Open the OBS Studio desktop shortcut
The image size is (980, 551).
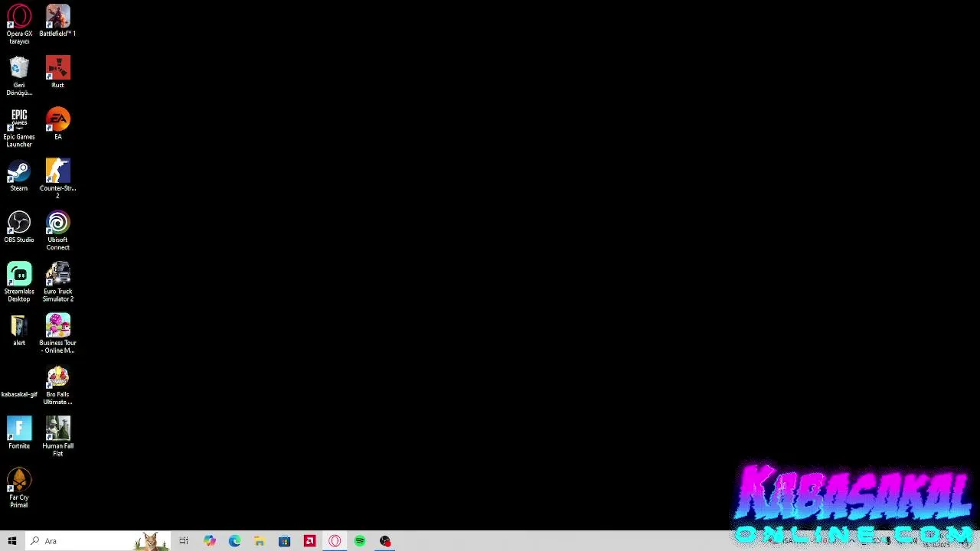click(x=19, y=227)
